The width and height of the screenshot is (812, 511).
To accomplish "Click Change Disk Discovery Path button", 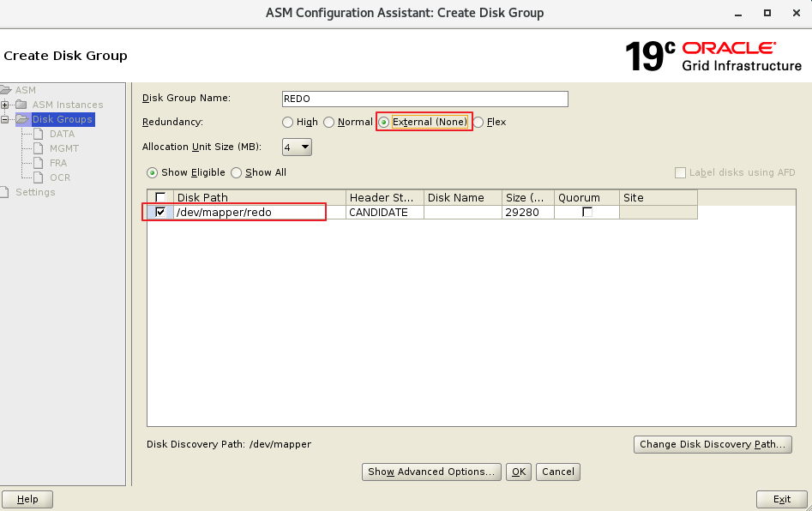I will pos(712,444).
